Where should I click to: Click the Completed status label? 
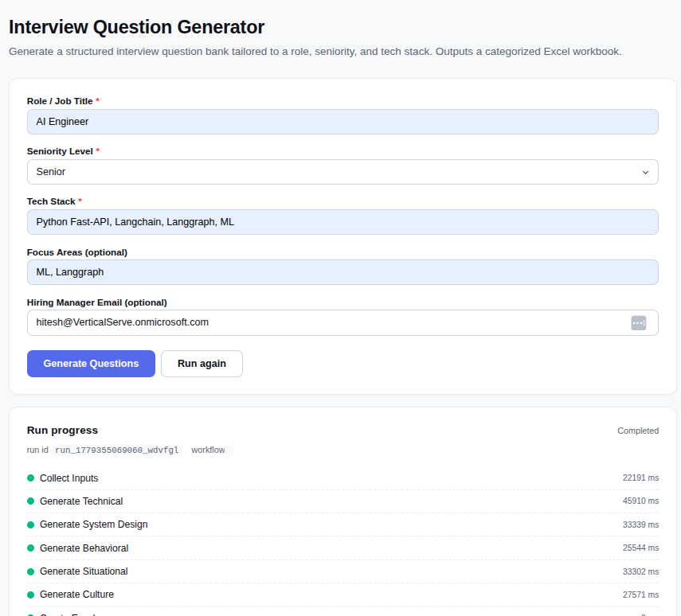[638, 431]
